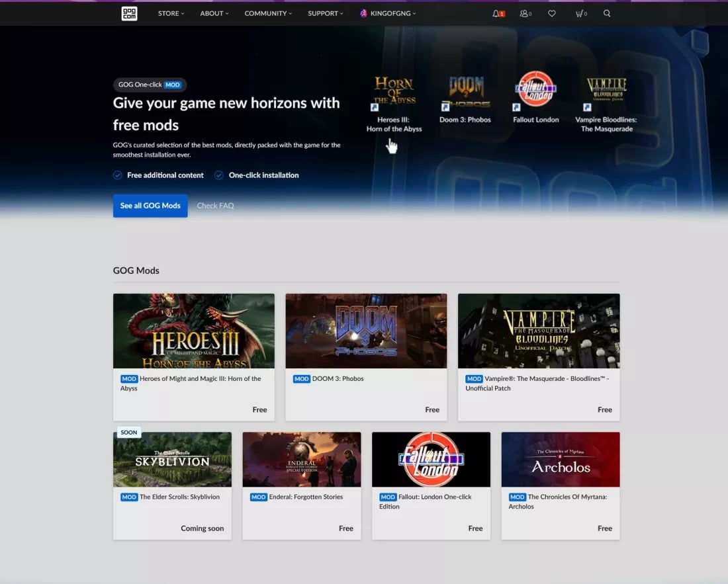The width and height of the screenshot is (728, 584).
Task: Click the See all GOG Mods button
Action: [150, 206]
